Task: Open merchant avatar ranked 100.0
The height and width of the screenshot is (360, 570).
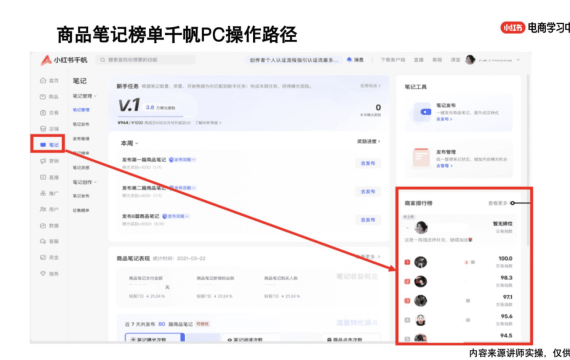Action: (x=421, y=262)
